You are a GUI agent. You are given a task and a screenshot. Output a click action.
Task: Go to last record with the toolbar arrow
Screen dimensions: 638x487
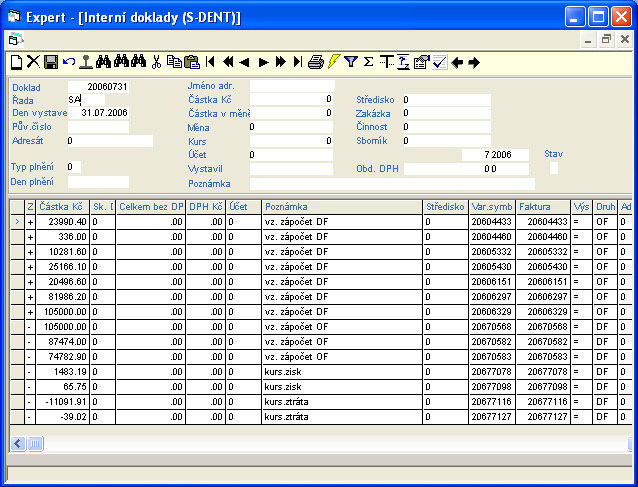297,62
